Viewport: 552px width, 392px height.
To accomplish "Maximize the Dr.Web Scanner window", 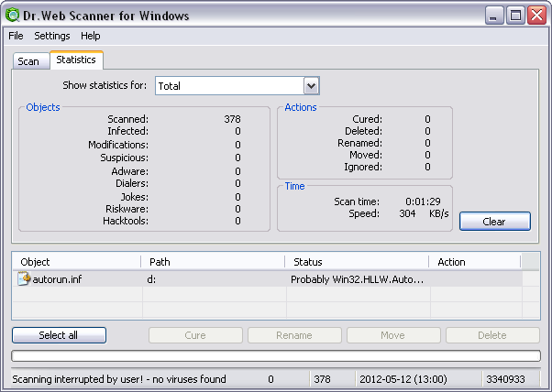I will click(515, 16).
